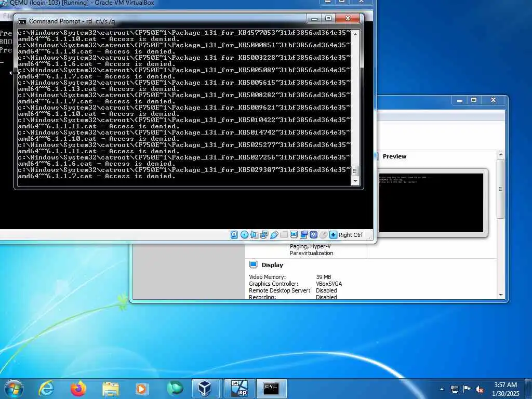Switch to 64-bit XP VM taskbar button
This screenshot has width=532, height=399.
[239, 389]
